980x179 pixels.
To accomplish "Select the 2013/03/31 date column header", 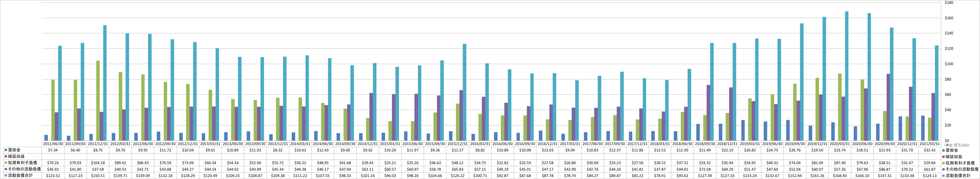I will [x=210, y=144].
